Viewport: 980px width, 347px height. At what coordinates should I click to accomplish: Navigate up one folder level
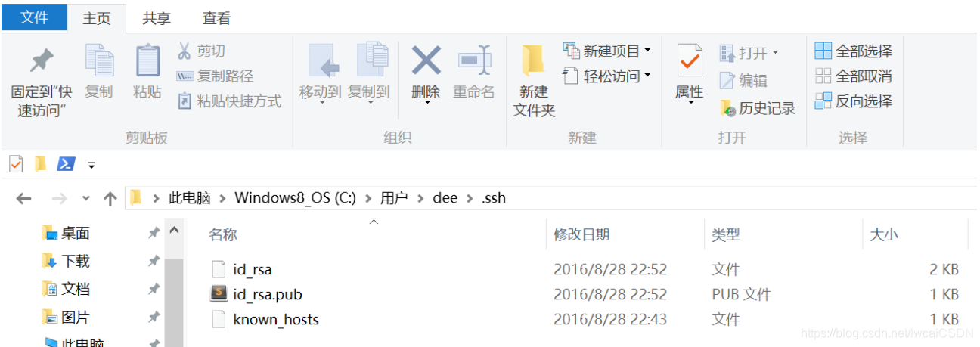point(110,199)
